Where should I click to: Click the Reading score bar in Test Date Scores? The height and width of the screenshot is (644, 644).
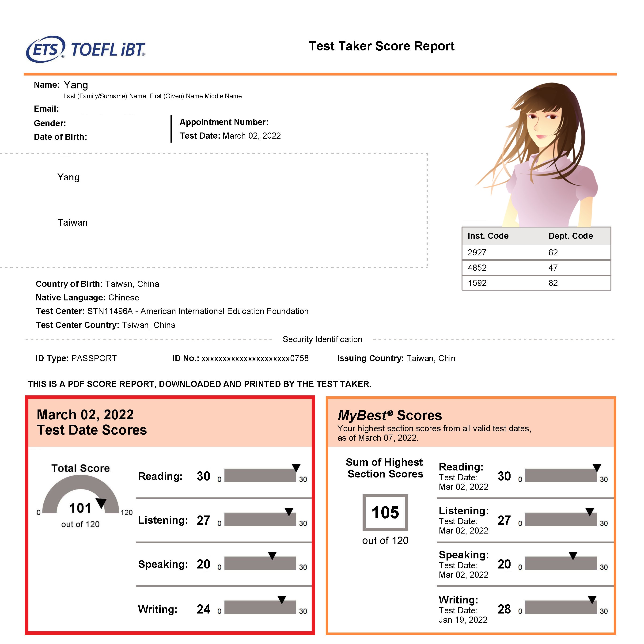coord(260,475)
